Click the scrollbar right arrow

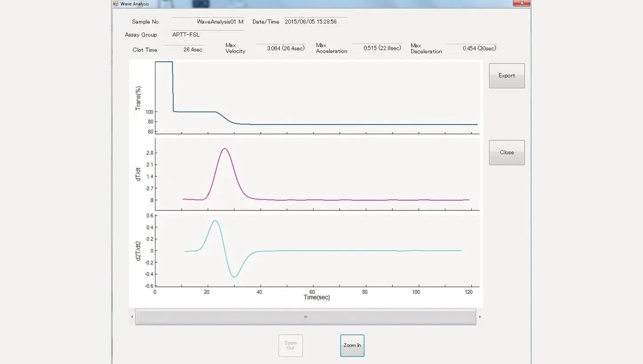(480, 317)
